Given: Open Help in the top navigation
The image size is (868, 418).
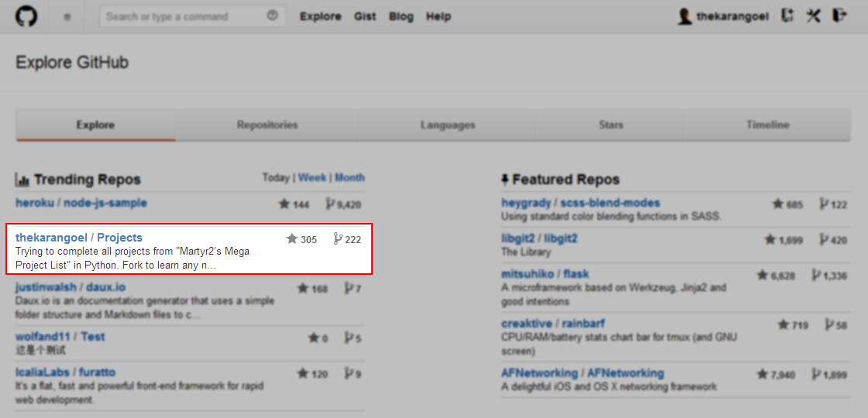Looking at the screenshot, I should pos(439,16).
